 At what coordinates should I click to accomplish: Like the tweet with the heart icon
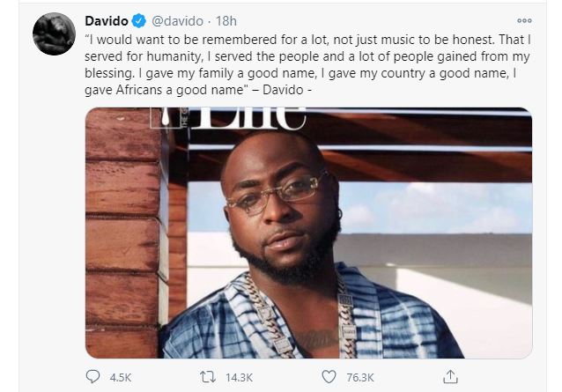329,377
